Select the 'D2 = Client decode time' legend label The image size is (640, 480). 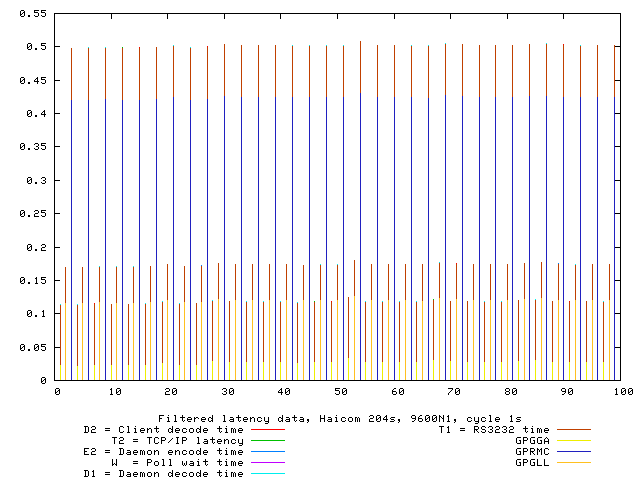coord(162,429)
